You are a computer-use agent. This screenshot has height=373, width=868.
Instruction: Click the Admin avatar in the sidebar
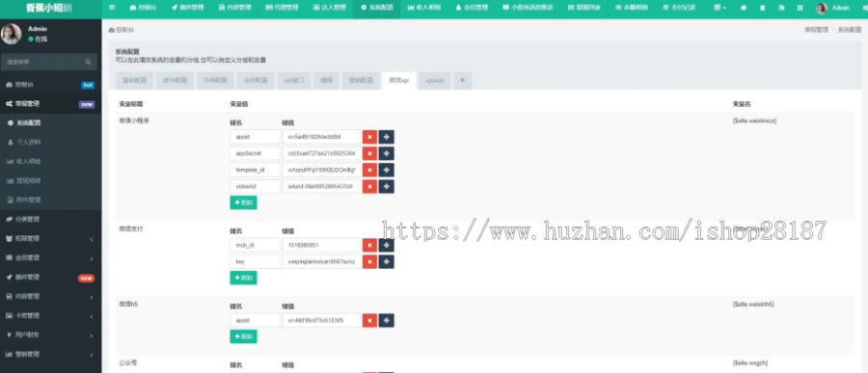[11, 34]
